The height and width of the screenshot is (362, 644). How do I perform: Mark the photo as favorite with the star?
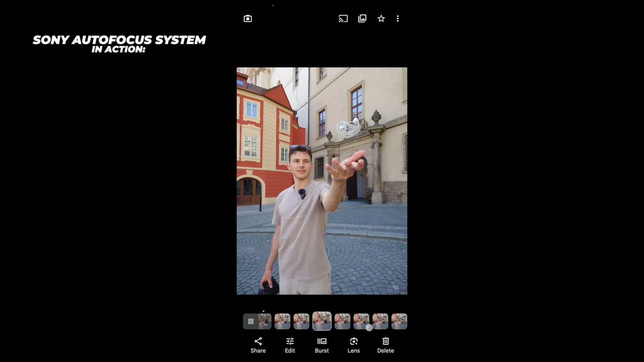(381, 19)
